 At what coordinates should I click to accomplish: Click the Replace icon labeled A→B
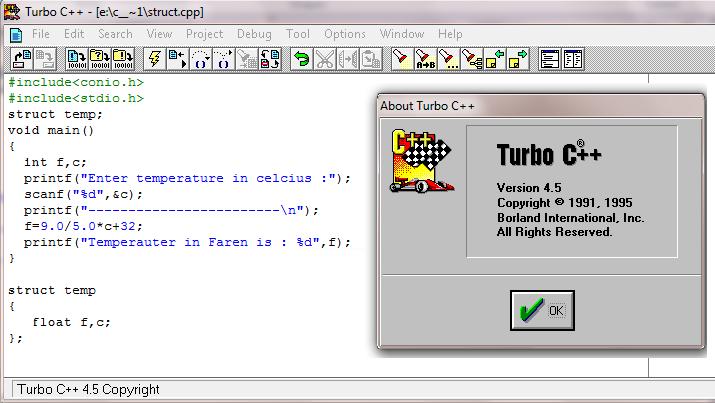pos(425,59)
